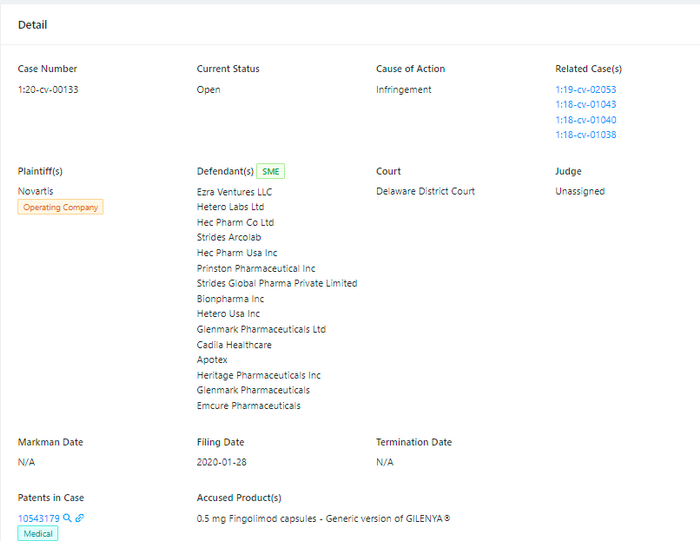Viewport: 700px width, 541px height.
Task: Open related case 1:18-cv-01038
Action: [x=586, y=135]
